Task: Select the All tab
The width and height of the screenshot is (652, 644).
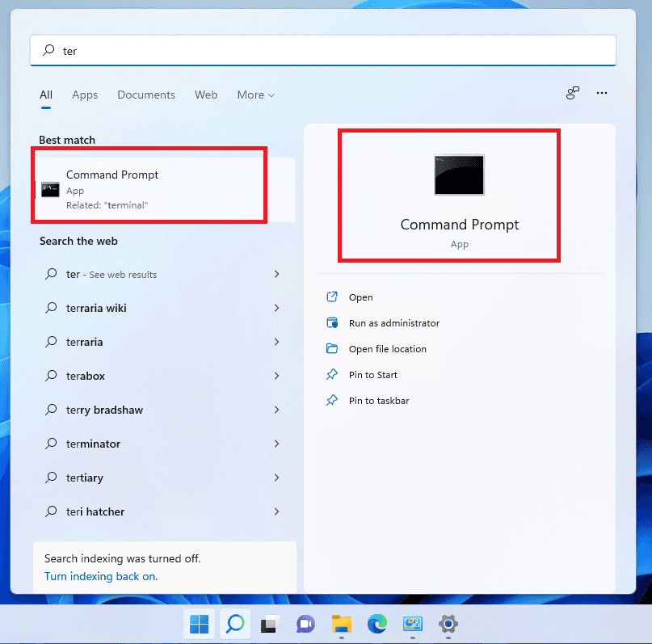Action: tap(46, 95)
